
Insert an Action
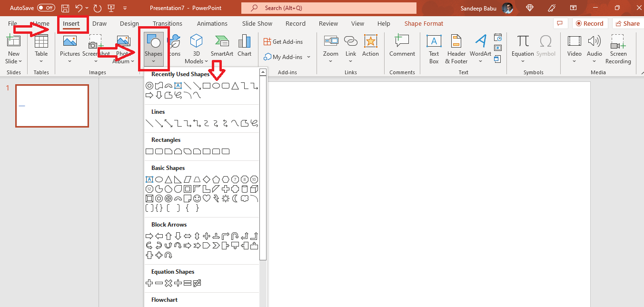370,46
